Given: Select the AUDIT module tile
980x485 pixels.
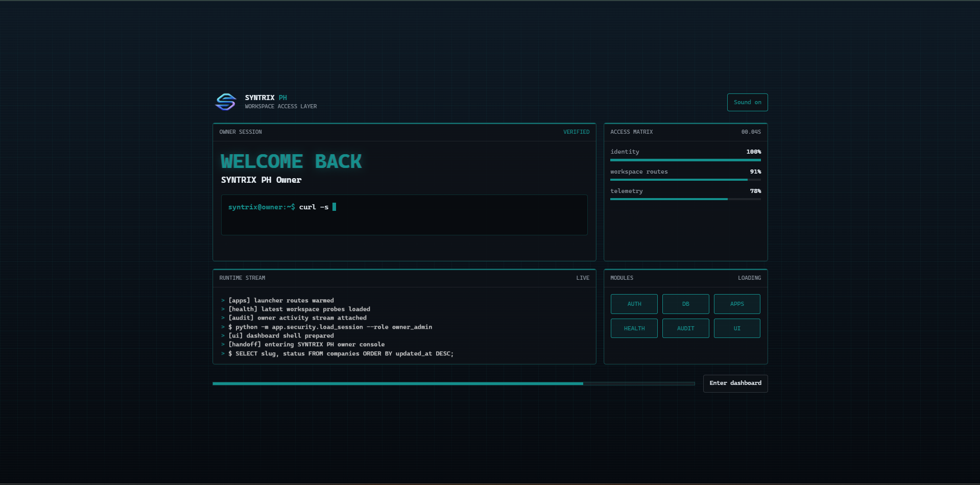Looking at the screenshot, I should point(685,328).
